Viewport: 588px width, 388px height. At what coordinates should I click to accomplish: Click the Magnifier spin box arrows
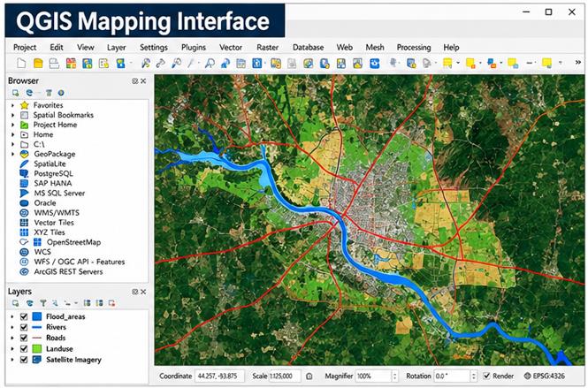click(x=394, y=376)
